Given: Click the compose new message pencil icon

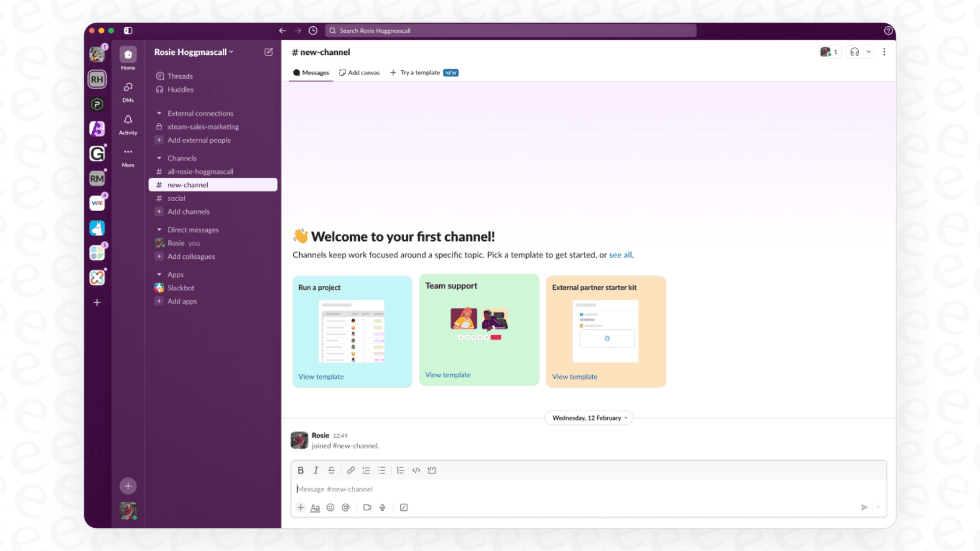Looking at the screenshot, I should point(268,52).
